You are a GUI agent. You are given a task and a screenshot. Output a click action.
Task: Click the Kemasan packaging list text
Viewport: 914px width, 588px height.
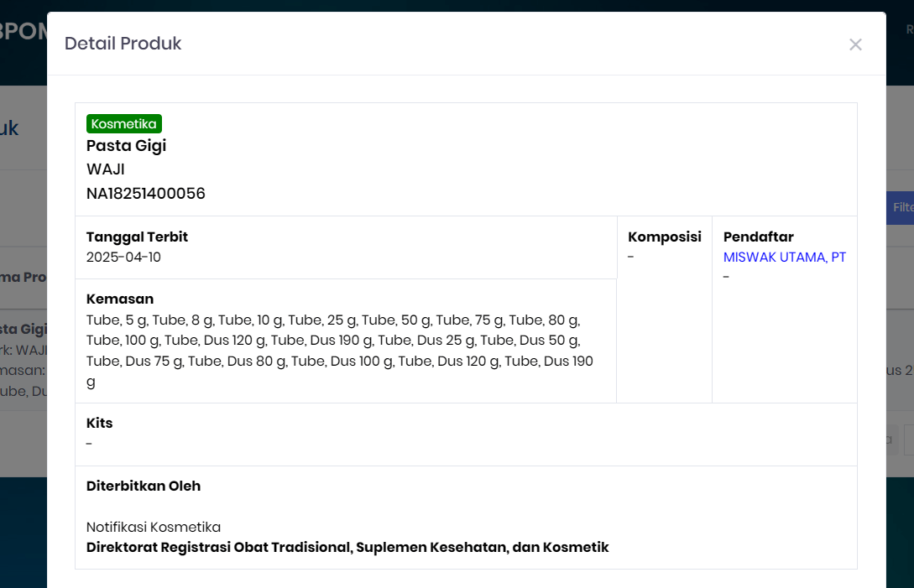[x=340, y=351]
